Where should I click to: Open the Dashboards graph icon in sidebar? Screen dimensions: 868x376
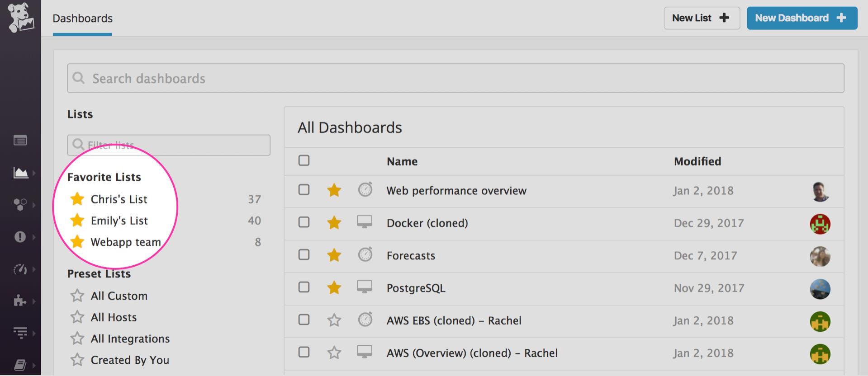point(20,172)
